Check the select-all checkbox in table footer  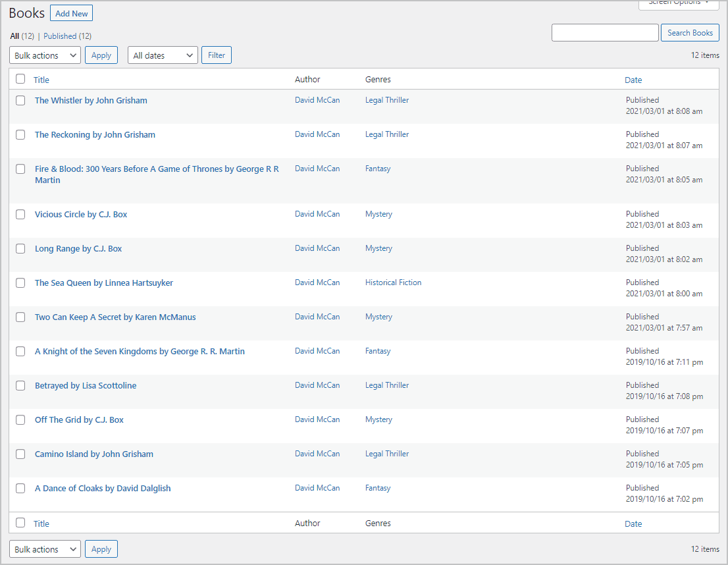pyautogui.click(x=20, y=523)
